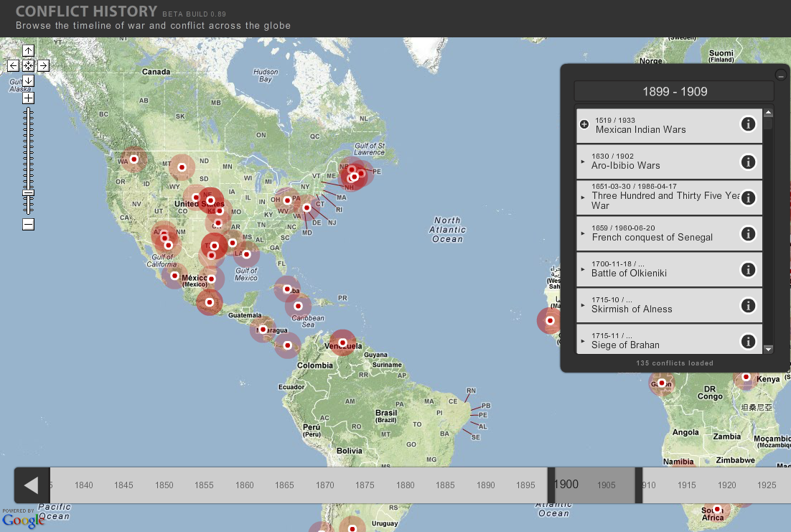Click the conflict marker on Cuba
The image size is (791, 532).
287,289
